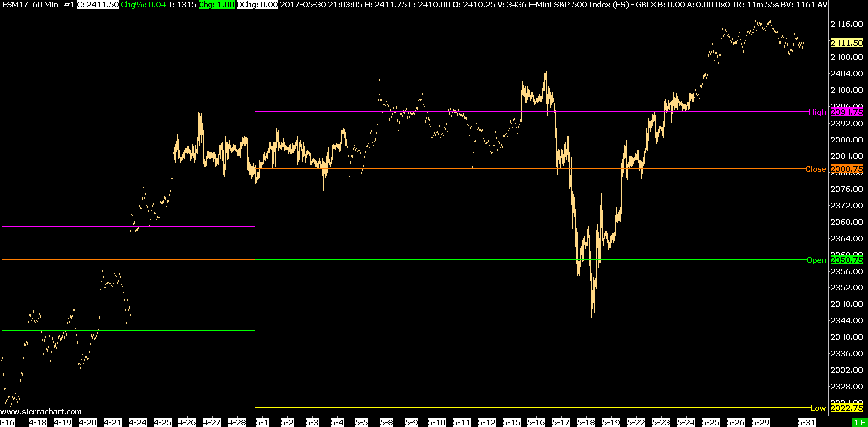Select the magenta 2394.75 High price tag
Image resolution: width=868 pixels, height=427 pixels.
pos(846,112)
